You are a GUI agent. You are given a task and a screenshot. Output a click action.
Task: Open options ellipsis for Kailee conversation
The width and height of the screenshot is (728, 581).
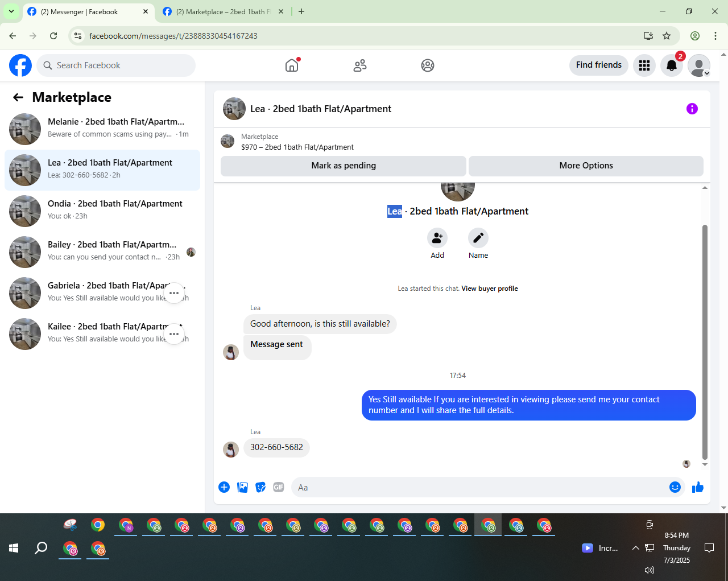click(x=174, y=334)
